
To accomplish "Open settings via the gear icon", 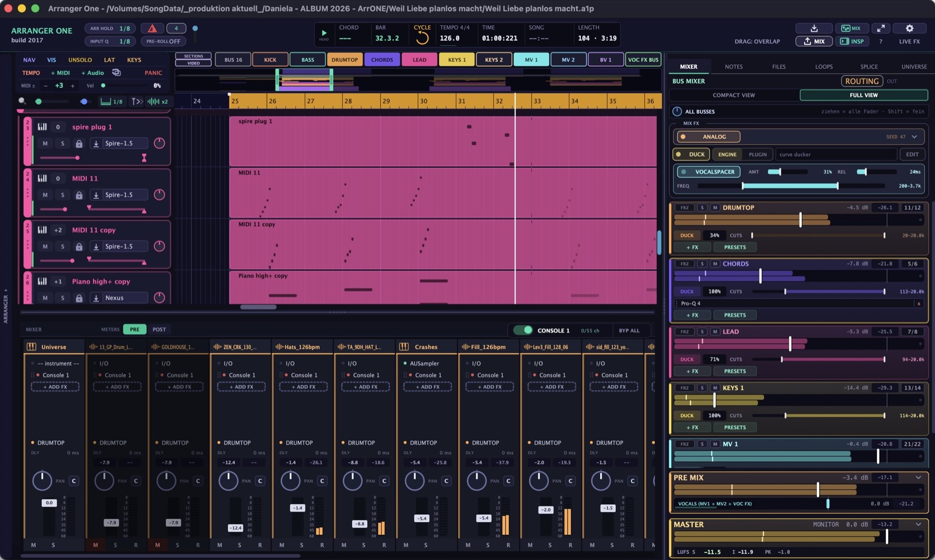I will (909, 28).
